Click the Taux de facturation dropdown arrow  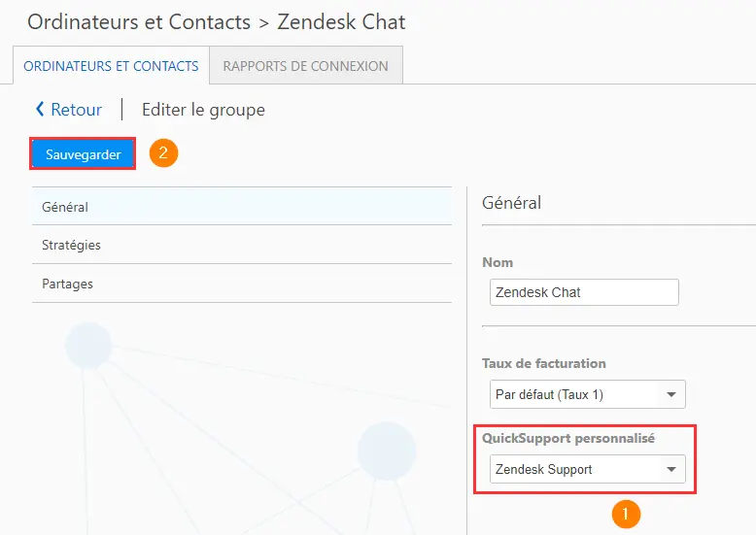coord(670,395)
